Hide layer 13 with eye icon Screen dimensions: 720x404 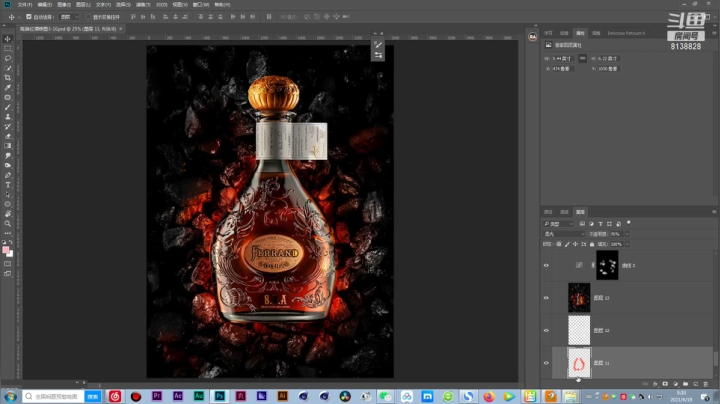[546, 298]
